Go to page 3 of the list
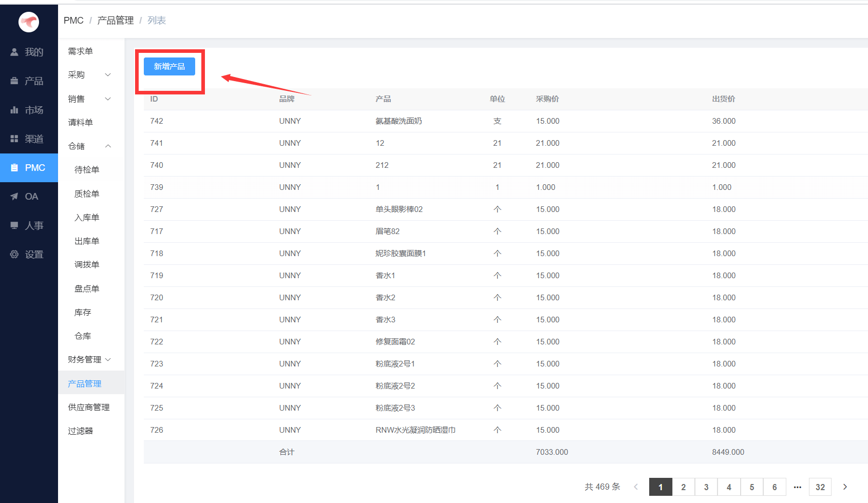 [x=706, y=487]
